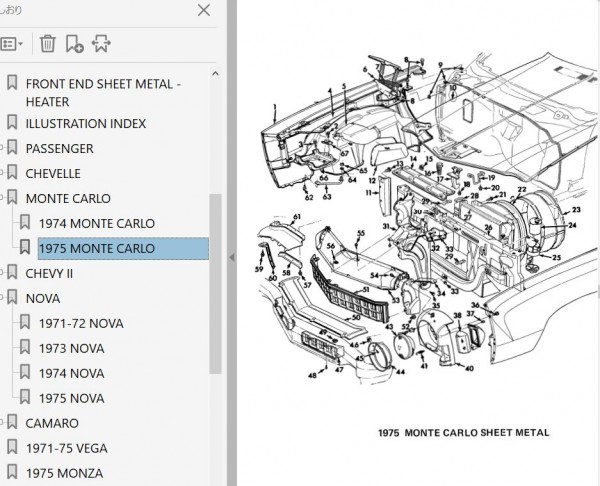Viewport: 600px width, 486px height.
Task: Click bookmark icon beside 1975 NOVA
Action: coord(25,397)
